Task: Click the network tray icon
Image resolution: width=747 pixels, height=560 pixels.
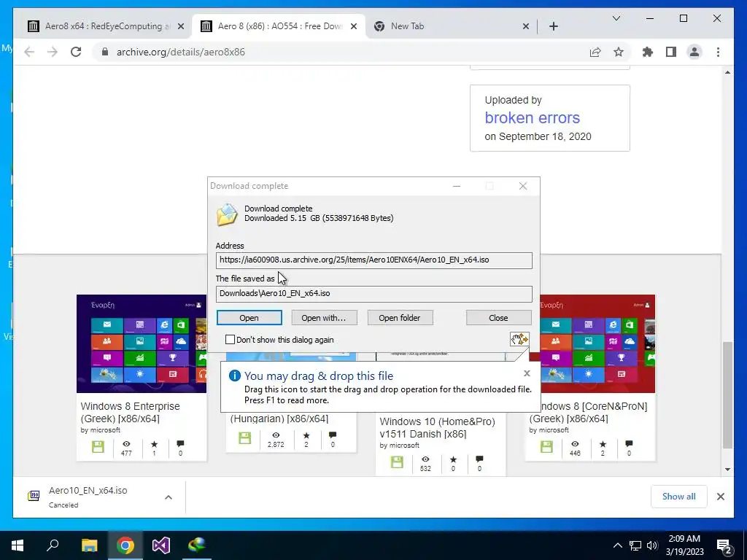Action: pyautogui.click(x=635, y=545)
